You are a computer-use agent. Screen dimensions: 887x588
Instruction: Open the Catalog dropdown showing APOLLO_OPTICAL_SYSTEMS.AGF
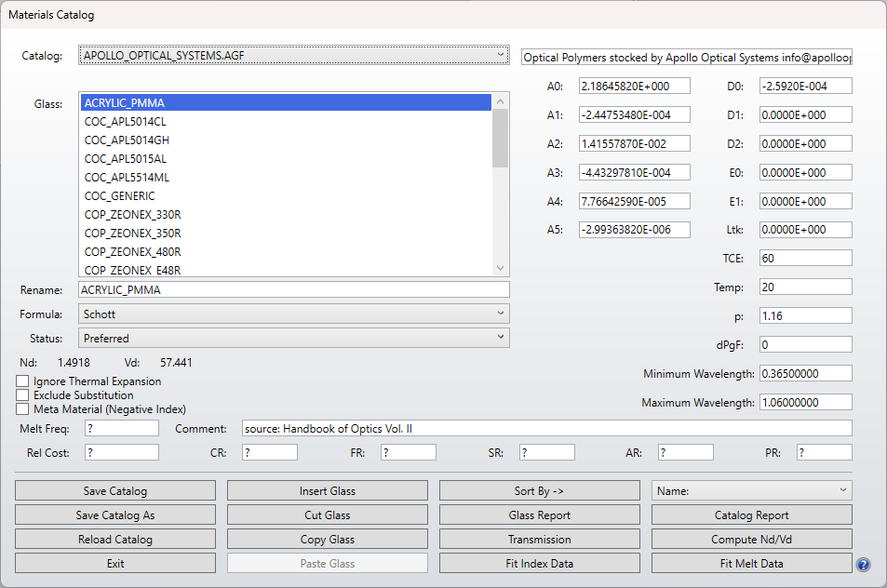tap(291, 56)
